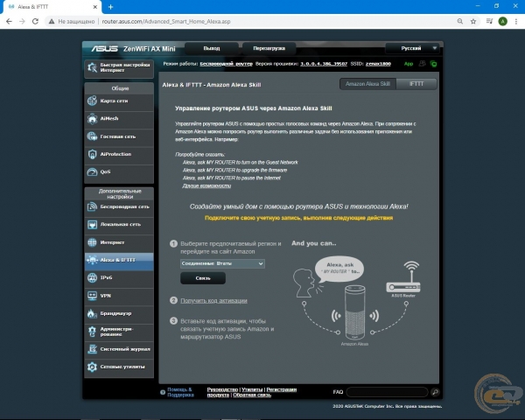Focus the FAQ search input field

point(388,392)
